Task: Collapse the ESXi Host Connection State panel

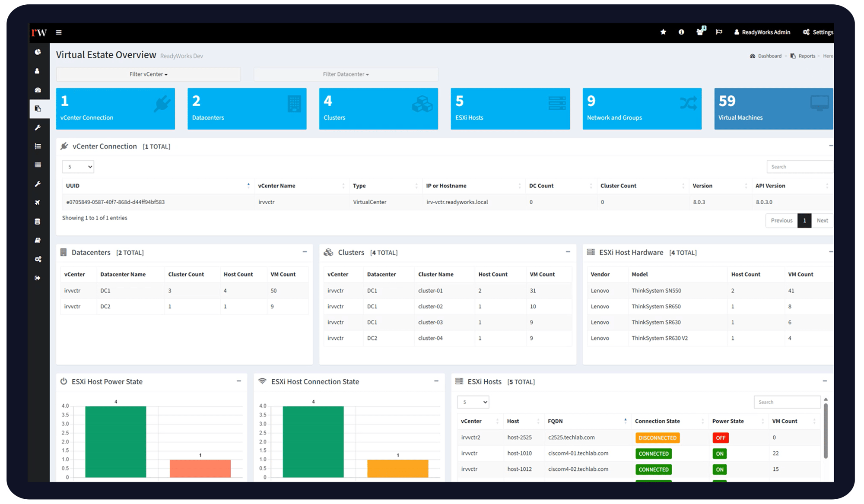Action: pyautogui.click(x=436, y=381)
